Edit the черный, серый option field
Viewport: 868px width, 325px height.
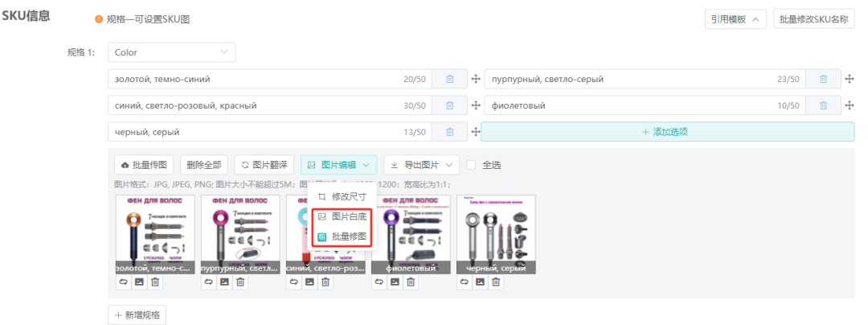click(269, 132)
